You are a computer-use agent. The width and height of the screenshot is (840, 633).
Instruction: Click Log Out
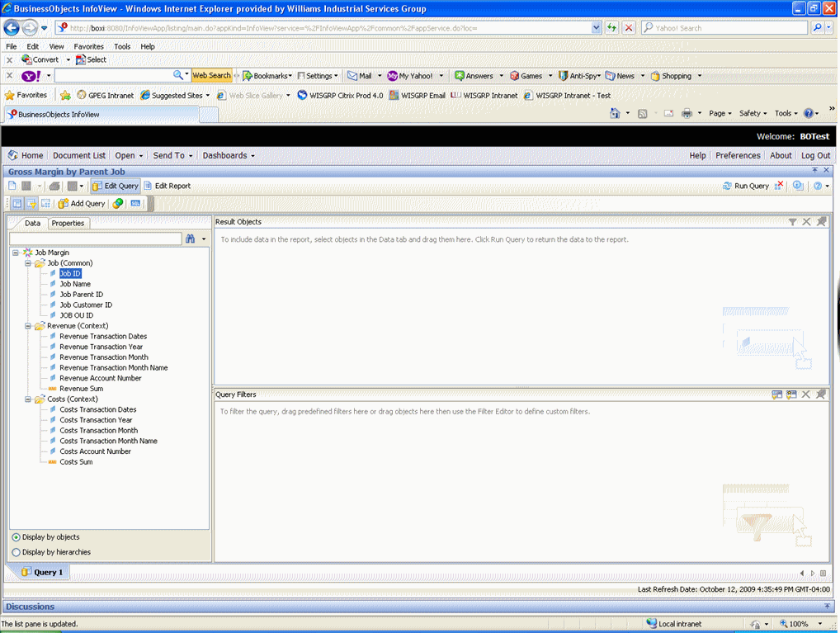pos(815,155)
